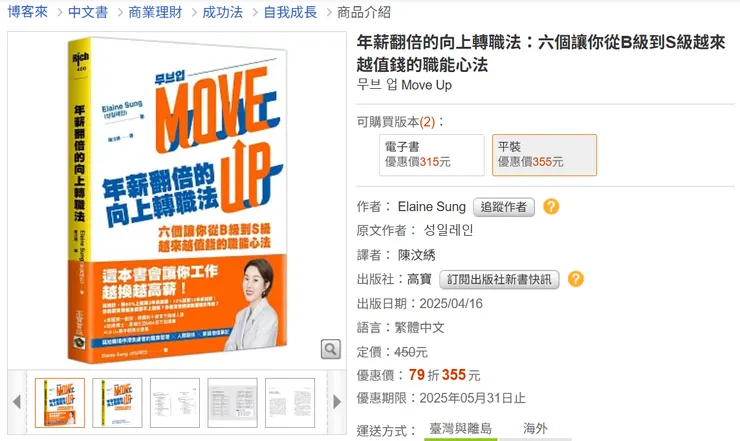The width and height of the screenshot is (740, 441).
Task: Subscribe via 訂閱出版社新書快訊 button
Action: point(499,280)
